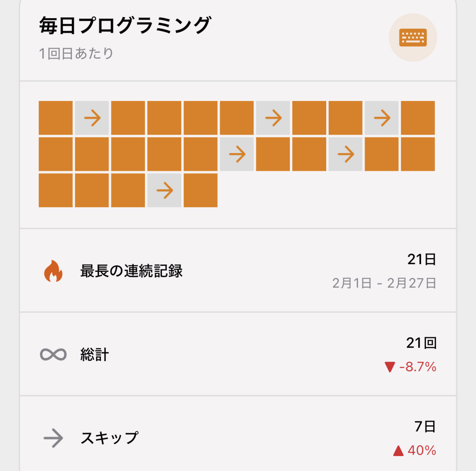This screenshot has height=471, width=476.
Task: Select the skipped-day arrow in third row
Action: point(164,190)
